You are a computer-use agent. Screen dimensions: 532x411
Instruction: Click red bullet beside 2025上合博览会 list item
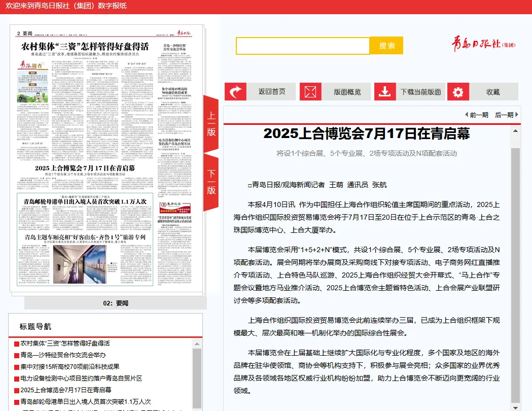[17, 391]
